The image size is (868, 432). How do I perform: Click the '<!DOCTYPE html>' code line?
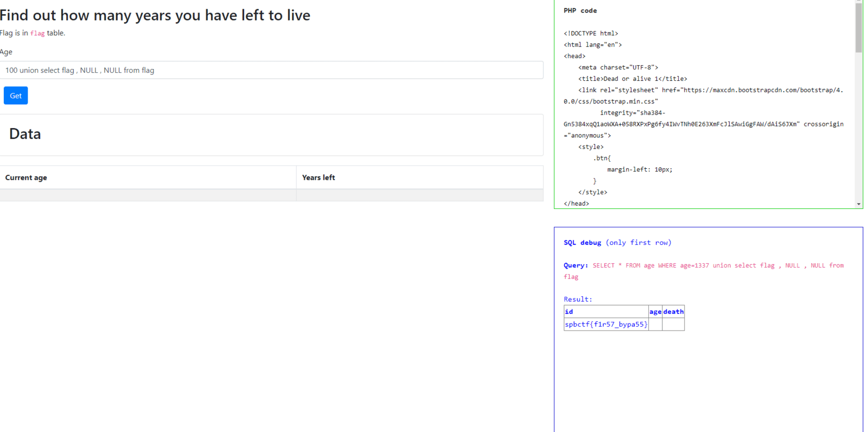[x=591, y=33]
